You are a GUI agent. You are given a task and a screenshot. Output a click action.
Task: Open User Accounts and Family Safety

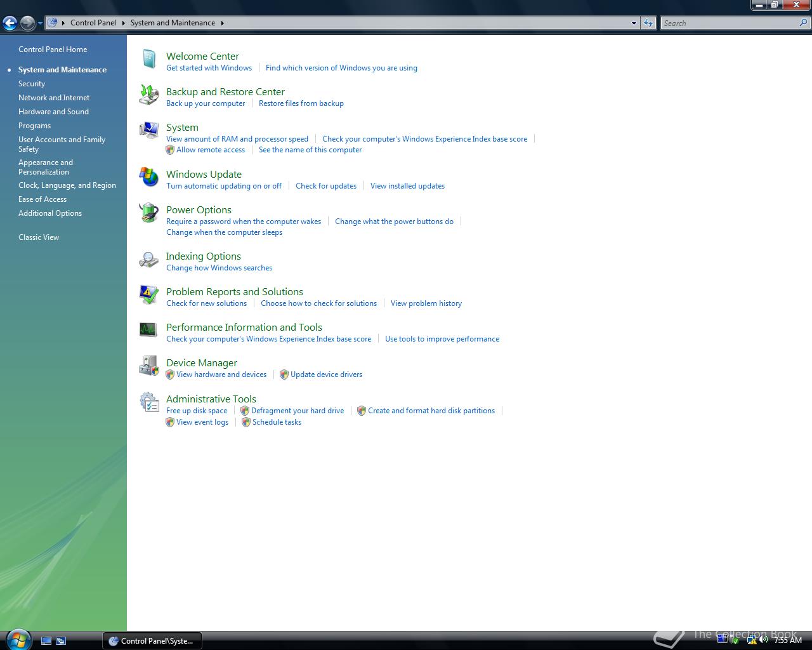[62, 144]
